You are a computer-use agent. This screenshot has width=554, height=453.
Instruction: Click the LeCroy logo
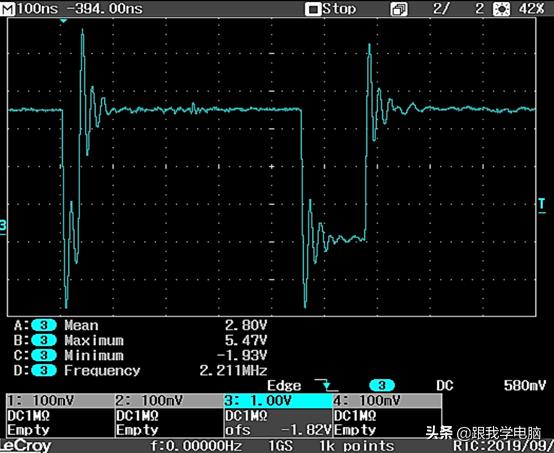click(25, 446)
